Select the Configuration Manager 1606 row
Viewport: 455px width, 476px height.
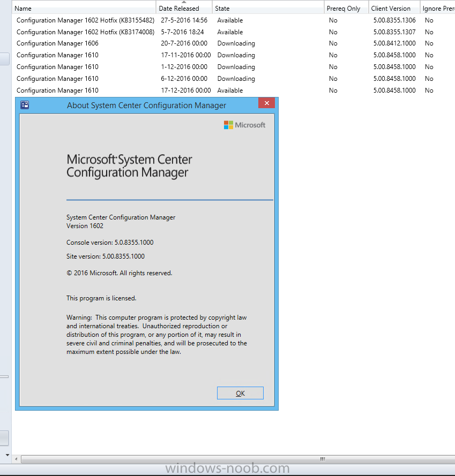tap(234, 43)
